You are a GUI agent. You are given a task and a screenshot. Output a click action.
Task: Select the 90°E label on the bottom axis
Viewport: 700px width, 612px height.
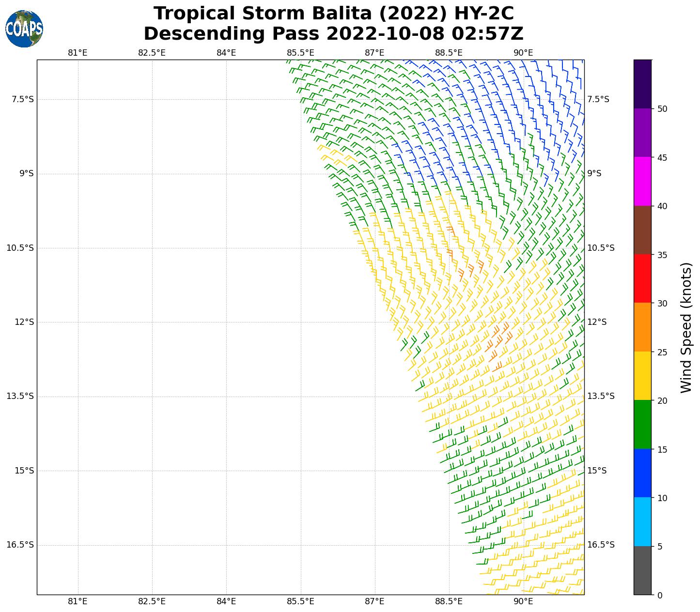[523, 601]
